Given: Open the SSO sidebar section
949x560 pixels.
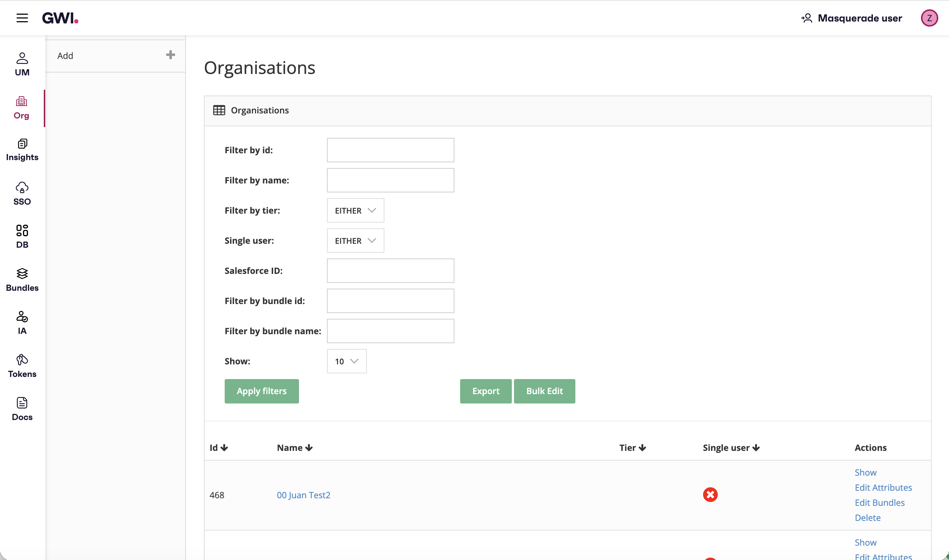Looking at the screenshot, I should [x=22, y=193].
